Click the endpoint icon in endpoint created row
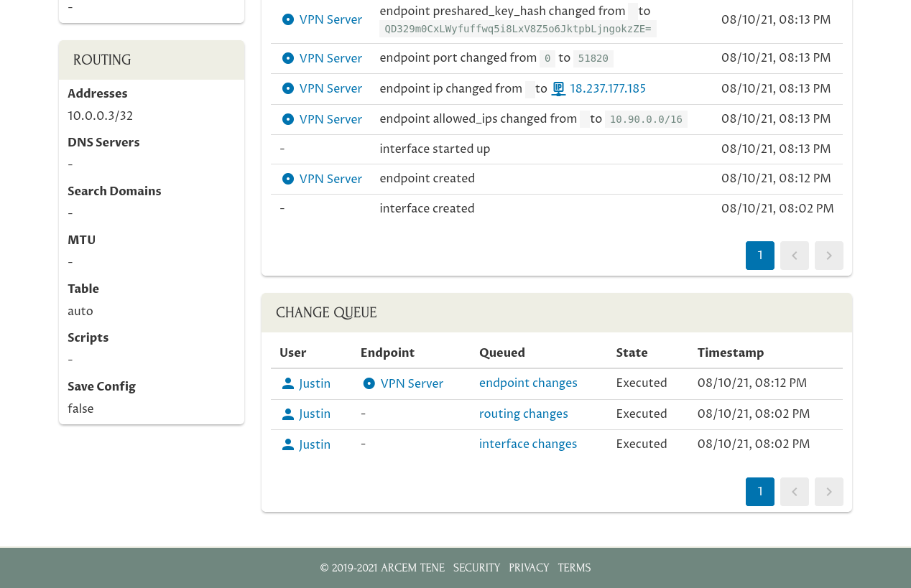Screen dimensions: 911x588 (288, 179)
